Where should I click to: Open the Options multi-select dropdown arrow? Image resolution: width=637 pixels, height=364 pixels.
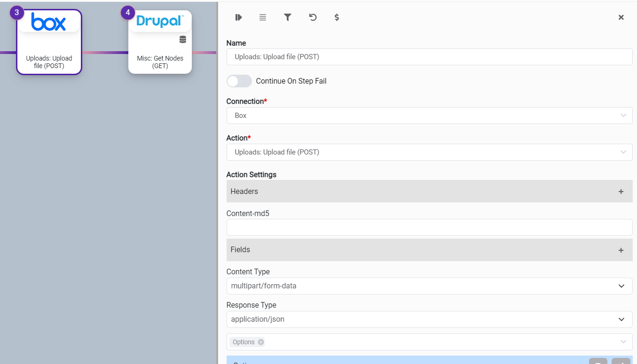pos(623,342)
